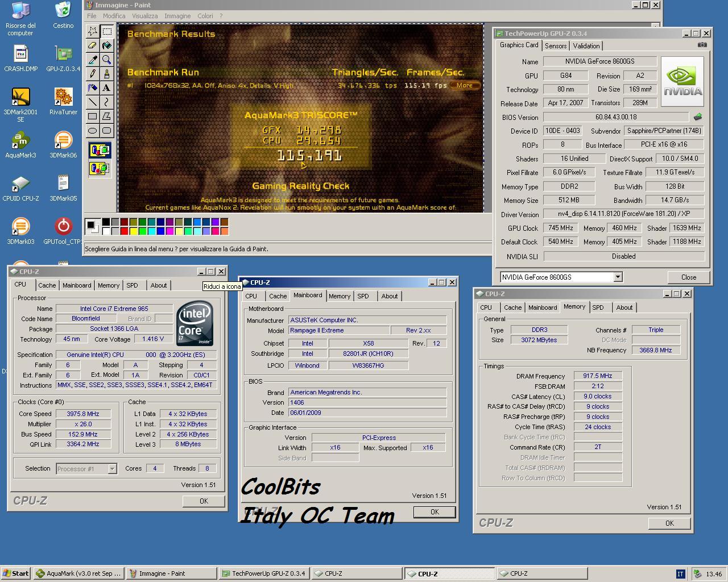Image resolution: width=728 pixels, height=582 pixels.
Task: Pick the Eraser tool in Paint
Action: pyautogui.click(x=92, y=45)
